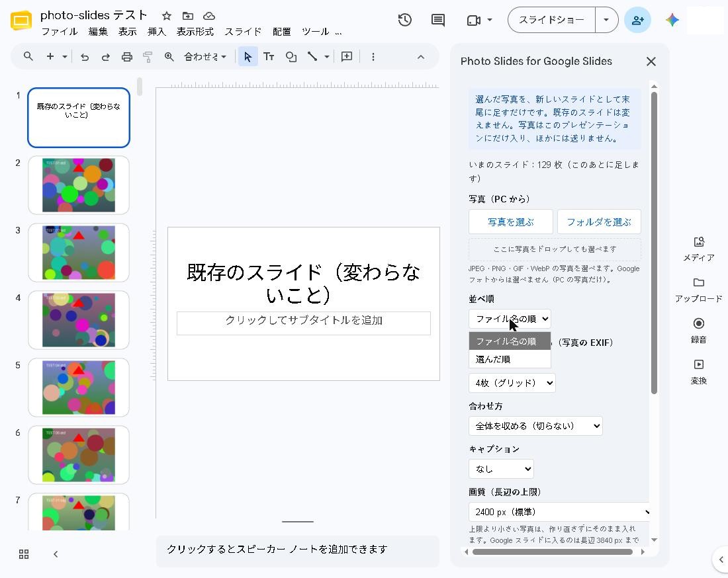
Task: Open the comments history icon
Action: 438,20
